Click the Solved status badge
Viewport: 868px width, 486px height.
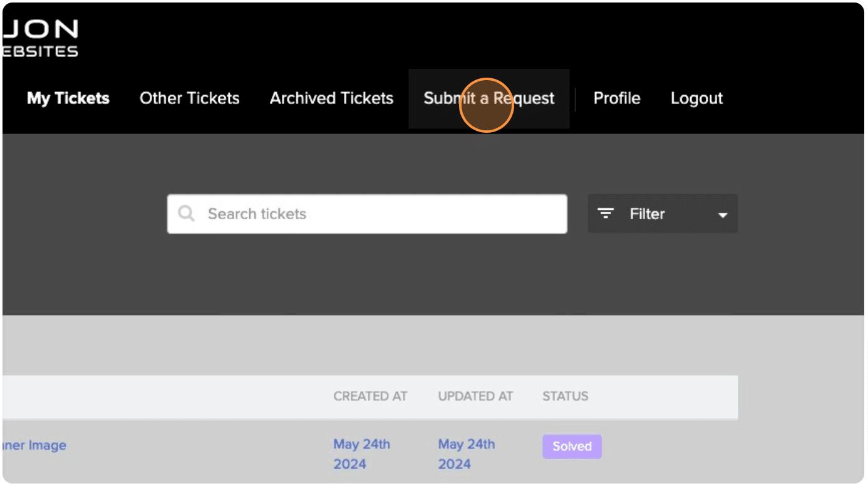(x=571, y=447)
